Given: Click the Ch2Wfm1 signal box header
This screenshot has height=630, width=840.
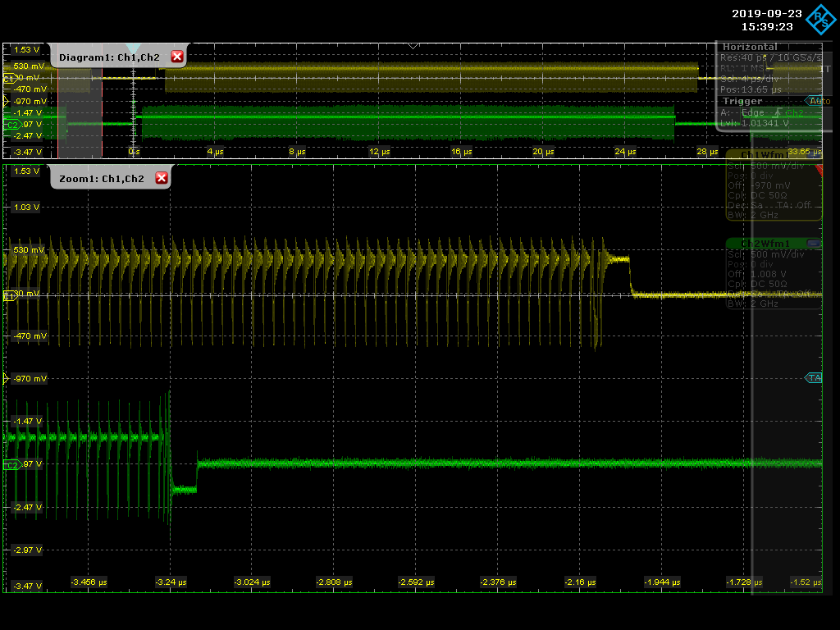Looking at the screenshot, I should pos(765,244).
